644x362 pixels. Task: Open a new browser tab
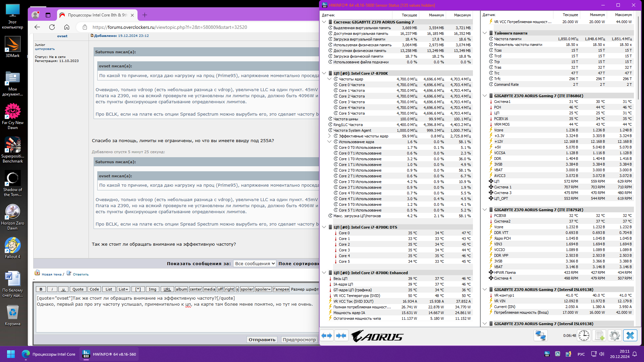click(145, 15)
